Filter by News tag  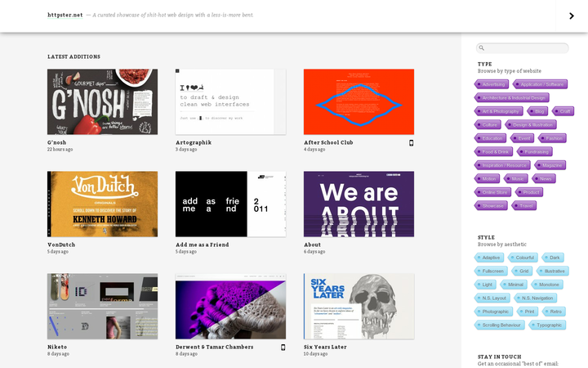coord(544,179)
